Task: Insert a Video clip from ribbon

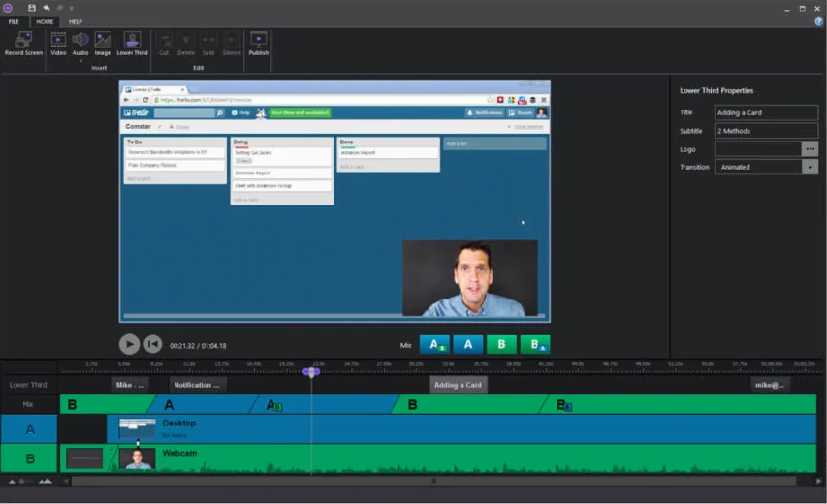Action: (x=58, y=41)
